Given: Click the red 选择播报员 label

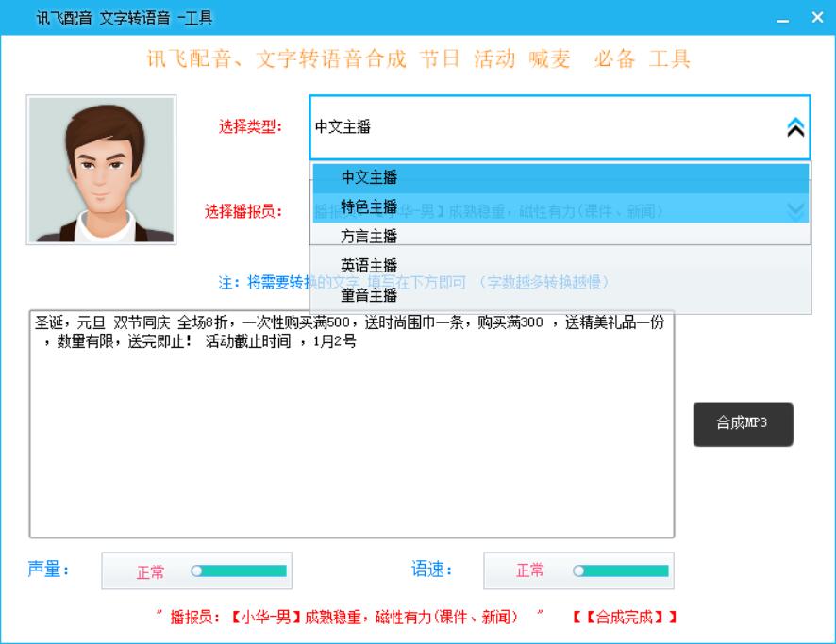Looking at the screenshot, I should pos(243,210).
